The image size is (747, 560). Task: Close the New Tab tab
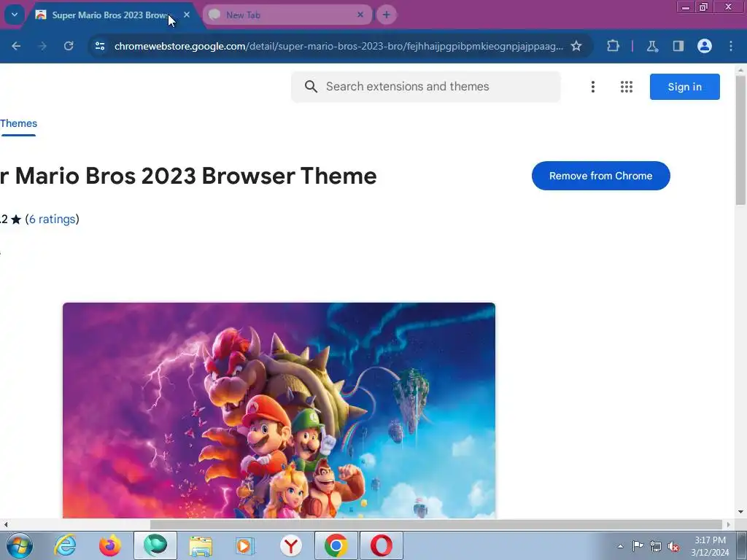(360, 15)
